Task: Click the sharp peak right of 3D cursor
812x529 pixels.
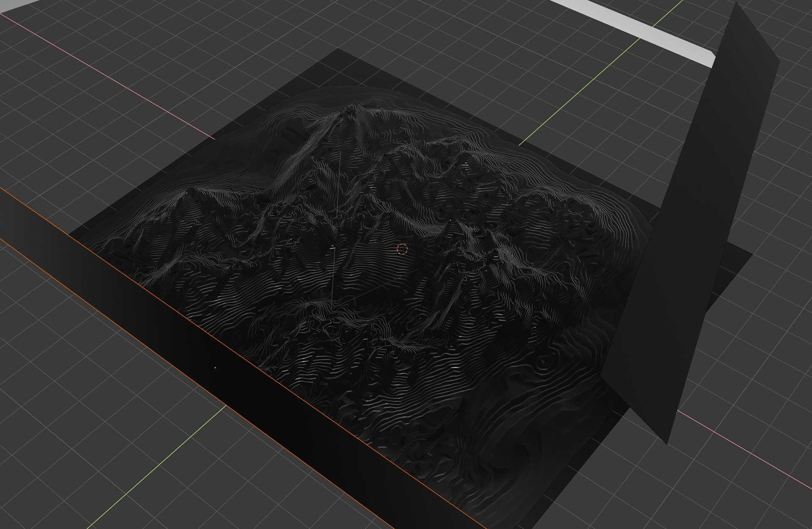Action: coord(452,221)
